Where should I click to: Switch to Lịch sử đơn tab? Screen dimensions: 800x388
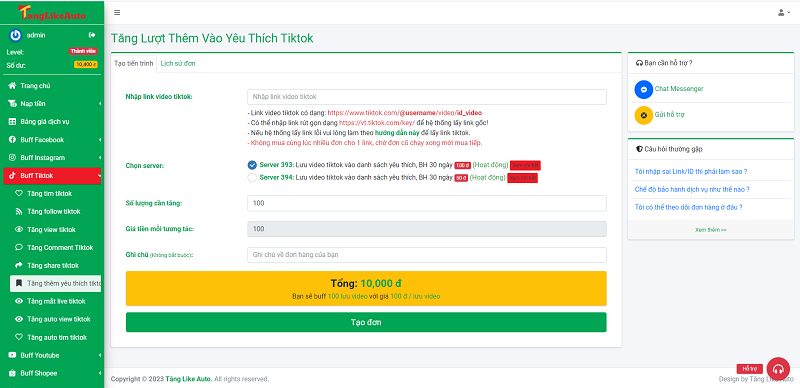point(178,63)
